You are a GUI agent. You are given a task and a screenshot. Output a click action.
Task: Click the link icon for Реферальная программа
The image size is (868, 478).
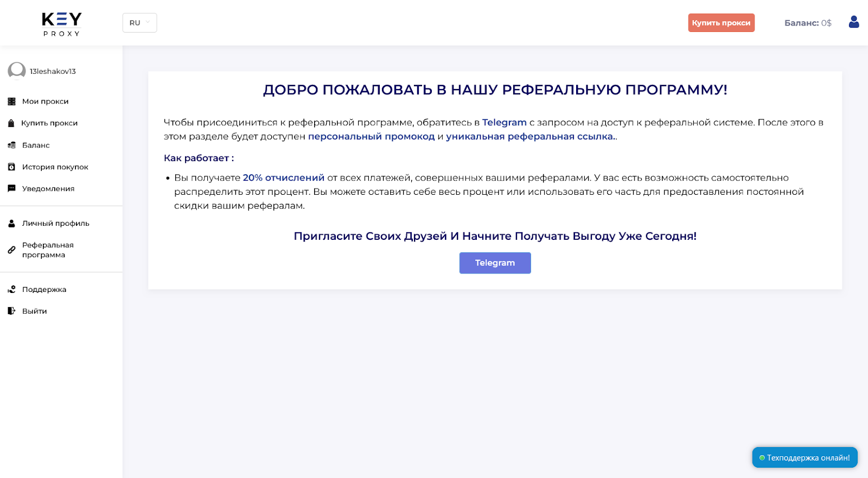click(11, 250)
